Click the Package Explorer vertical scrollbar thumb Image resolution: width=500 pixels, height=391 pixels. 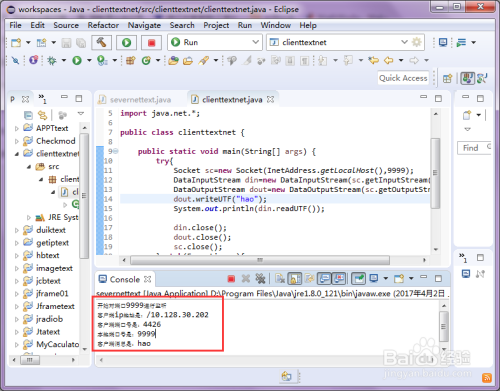(84, 196)
